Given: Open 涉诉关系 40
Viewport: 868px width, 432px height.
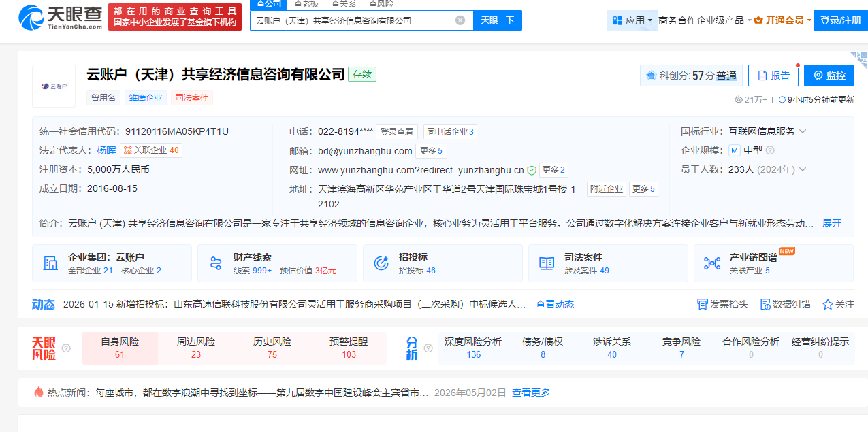Looking at the screenshot, I should click(612, 348).
